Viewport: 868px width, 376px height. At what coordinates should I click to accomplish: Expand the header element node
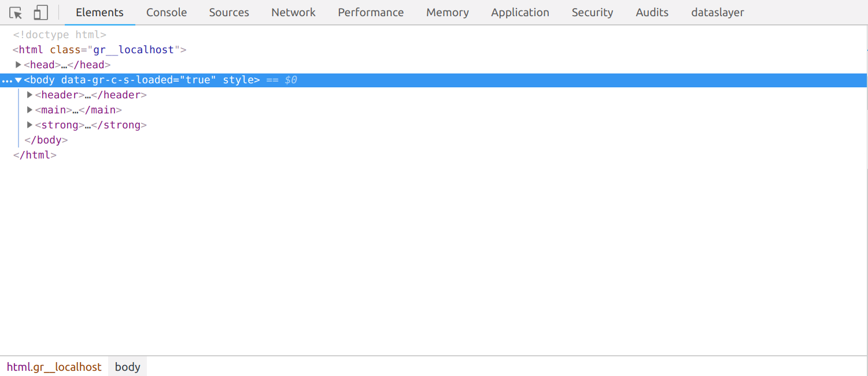pos(29,95)
